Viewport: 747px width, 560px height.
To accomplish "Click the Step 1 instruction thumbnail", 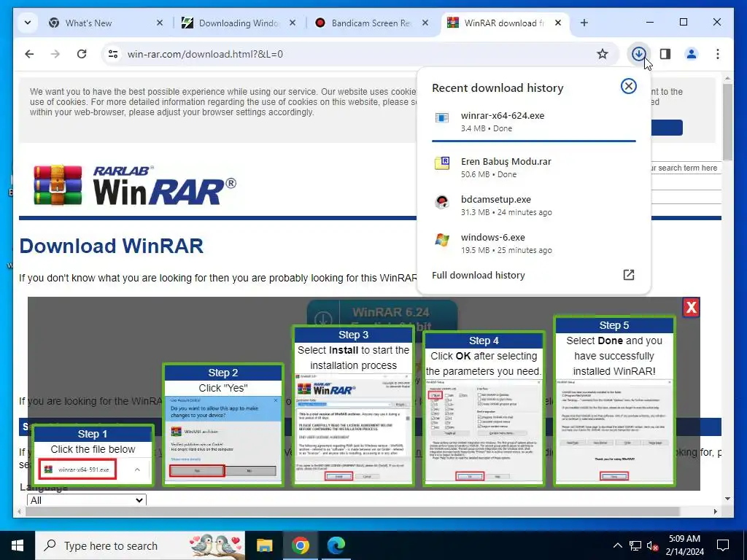I will point(93,454).
